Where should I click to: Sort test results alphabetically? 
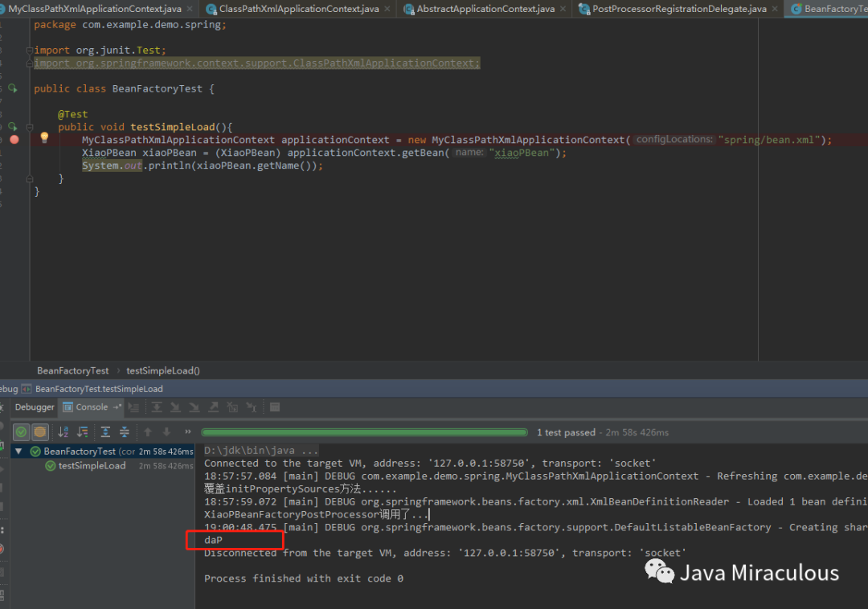63,432
